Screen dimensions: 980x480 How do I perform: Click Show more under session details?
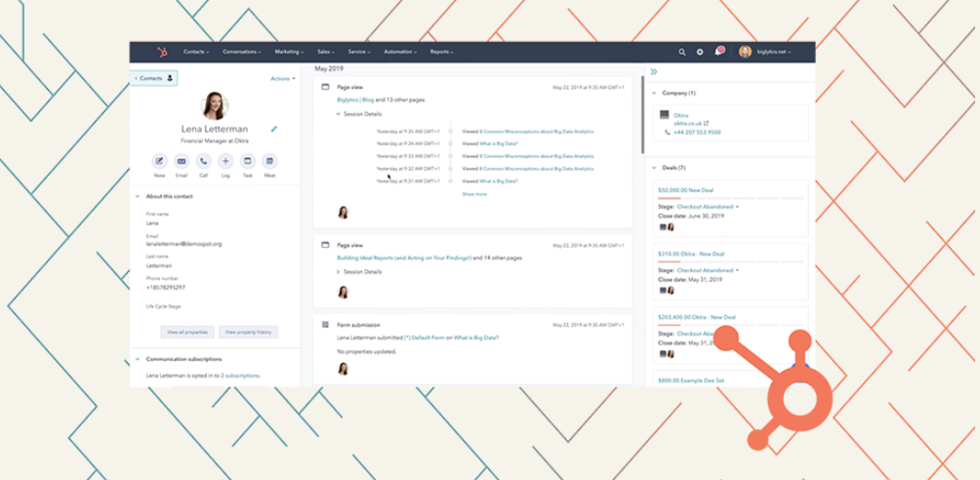(474, 194)
